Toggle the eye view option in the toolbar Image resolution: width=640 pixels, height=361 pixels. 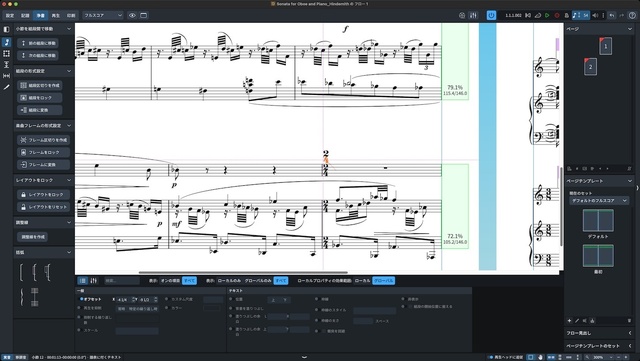[132, 16]
